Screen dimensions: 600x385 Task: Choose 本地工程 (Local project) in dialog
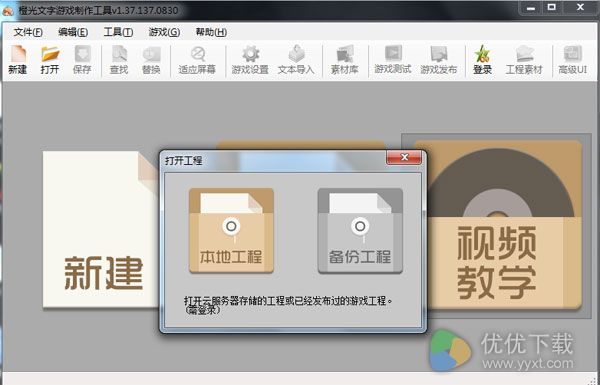(232, 230)
